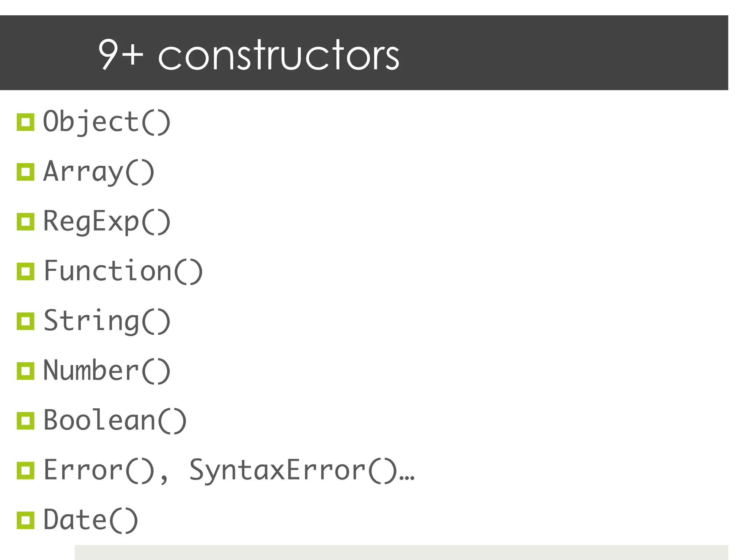The height and width of the screenshot is (560, 747).
Task: Click the light gray footer bar
Action: click(x=401, y=552)
